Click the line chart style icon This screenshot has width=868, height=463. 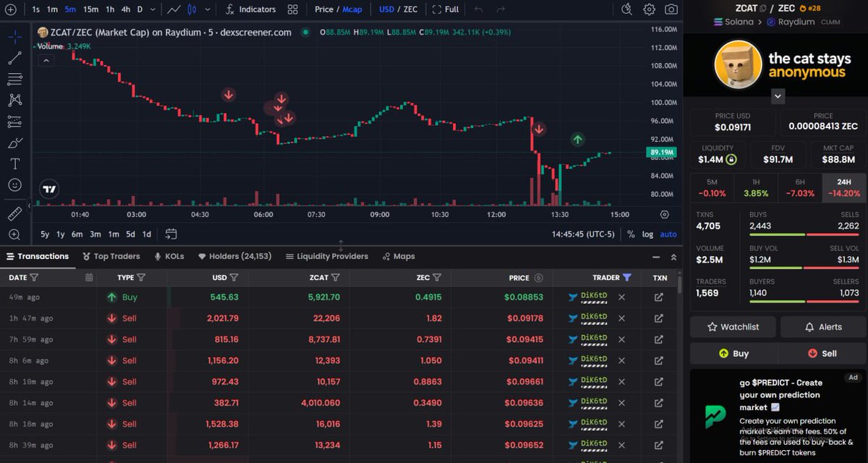[174, 9]
